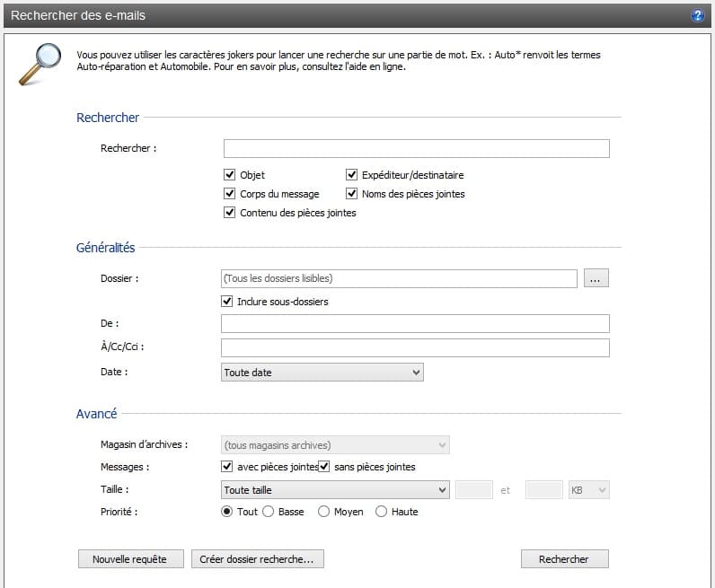Click the magnifying glass search icon
This screenshot has width=715, height=588.
click(38, 65)
